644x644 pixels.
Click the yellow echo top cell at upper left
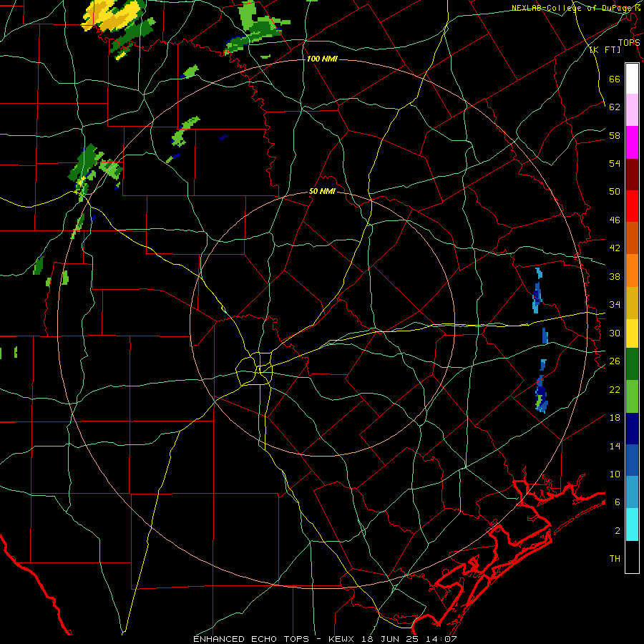coord(111,16)
